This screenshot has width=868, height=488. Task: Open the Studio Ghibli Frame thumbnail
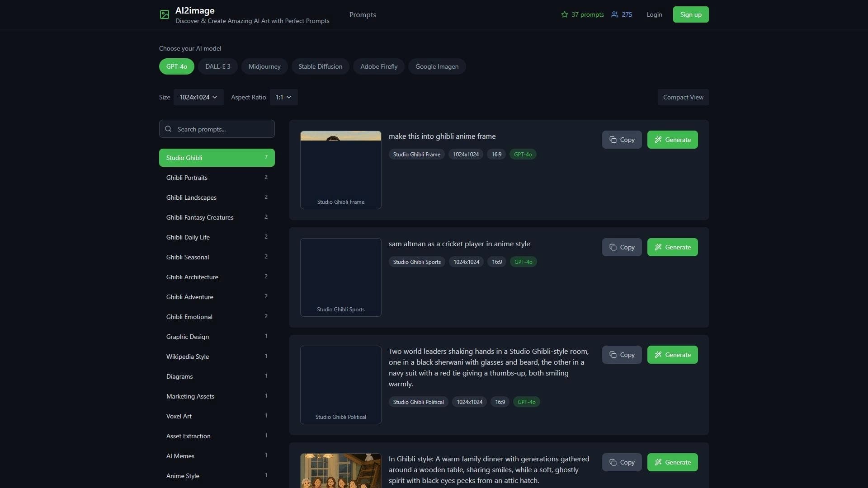pyautogui.click(x=341, y=170)
